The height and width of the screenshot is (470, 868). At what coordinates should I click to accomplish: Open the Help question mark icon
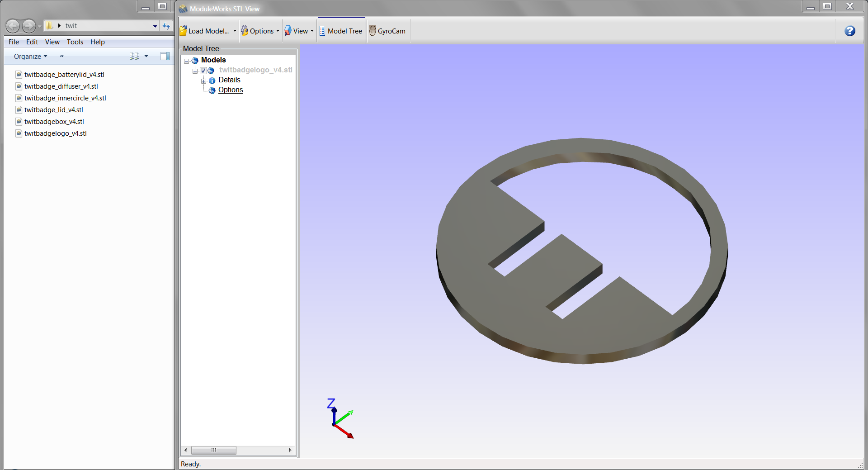pos(849,31)
